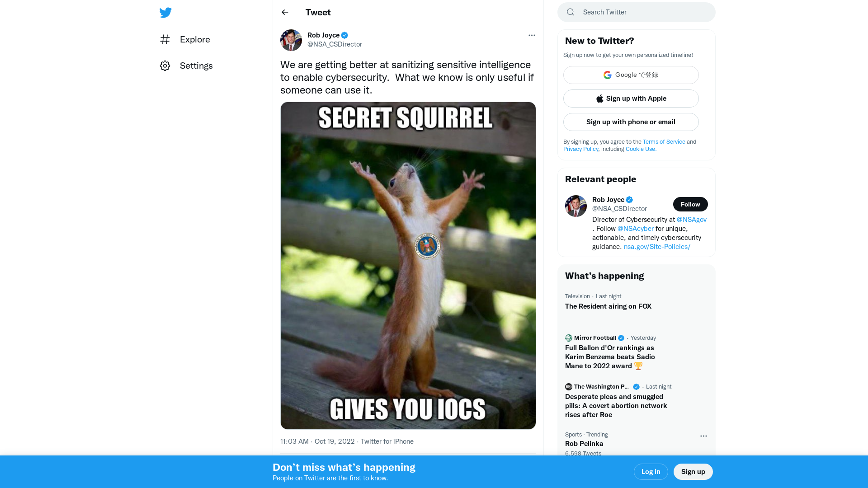
Task: Open Settings via the gear icon
Action: [165, 66]
